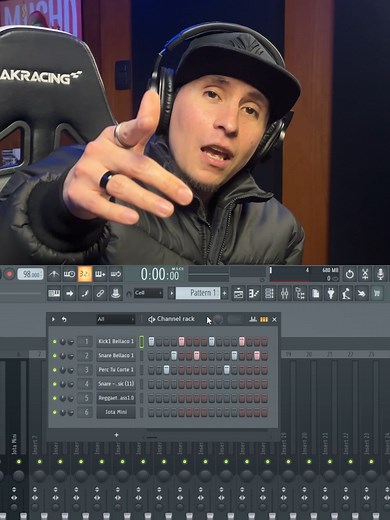The image size is (390, 520).
Task: Click mixer track number 4 in Channel rack
Action: pos(85,384)
